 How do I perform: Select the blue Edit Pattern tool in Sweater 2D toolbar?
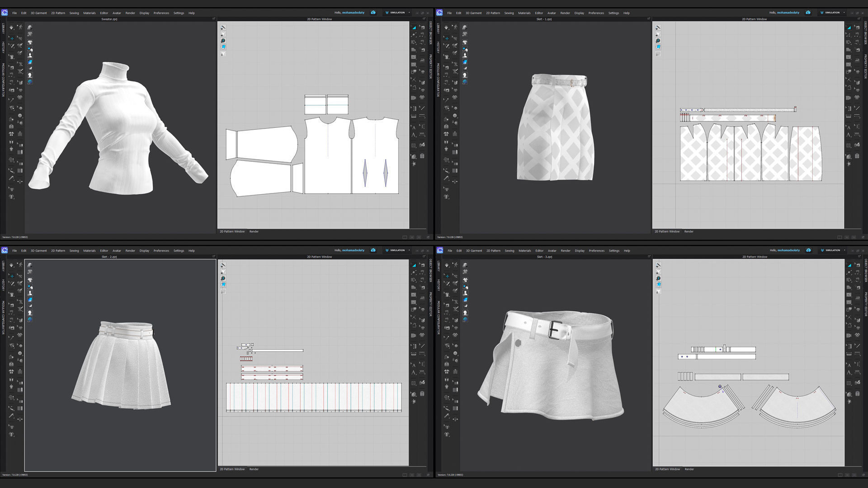pyautogui.click(x=414, y=28)
